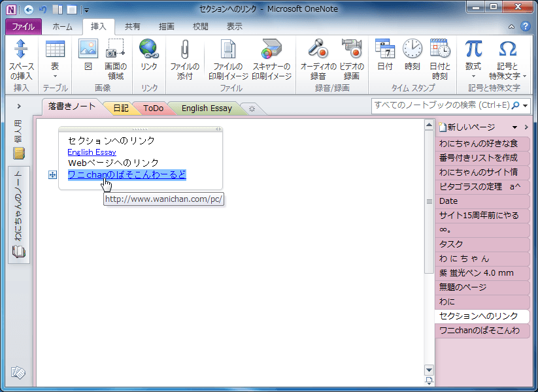Click the English Essay hyperlink in note

[x=92, y=152]
